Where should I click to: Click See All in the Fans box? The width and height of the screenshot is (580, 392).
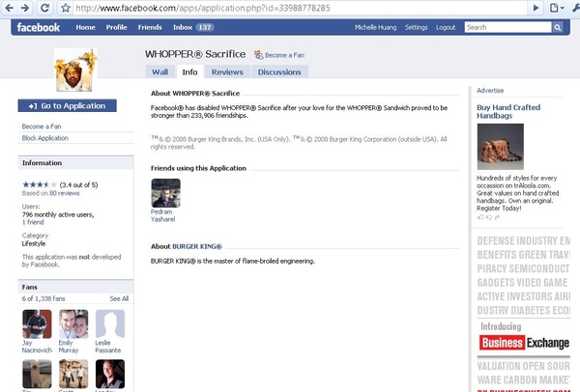[119, 298]
